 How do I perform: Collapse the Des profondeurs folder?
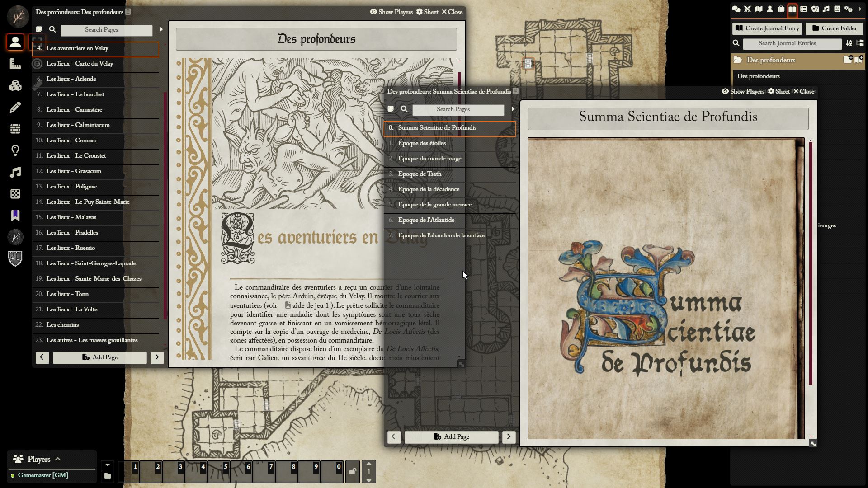tap(771, 60)
